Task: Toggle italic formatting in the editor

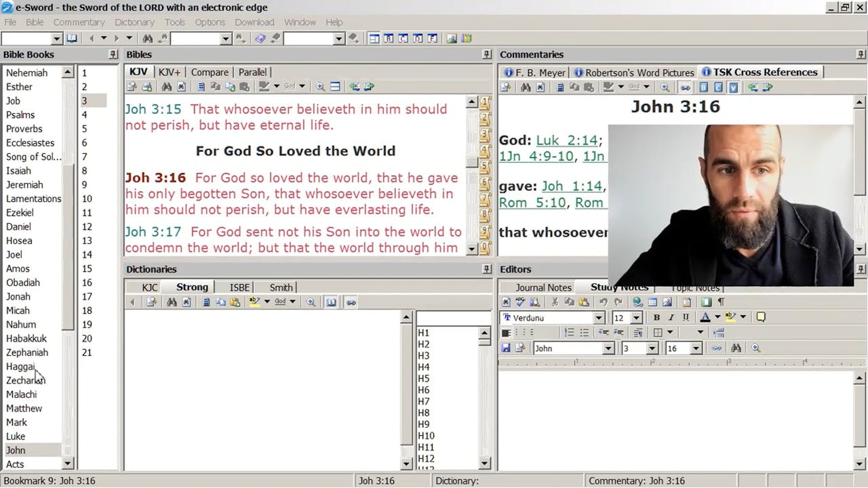Action: 671,317
